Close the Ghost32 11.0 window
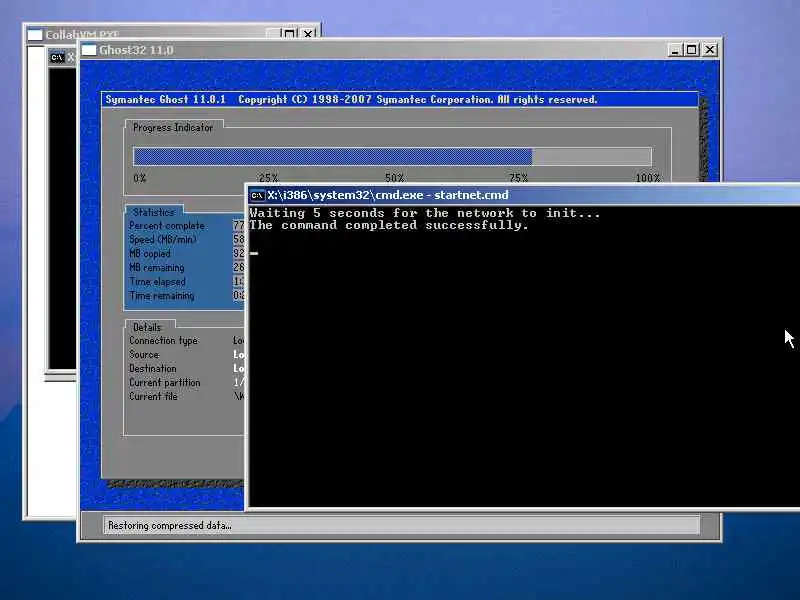 pyautogui.click(x=710, y=50)
